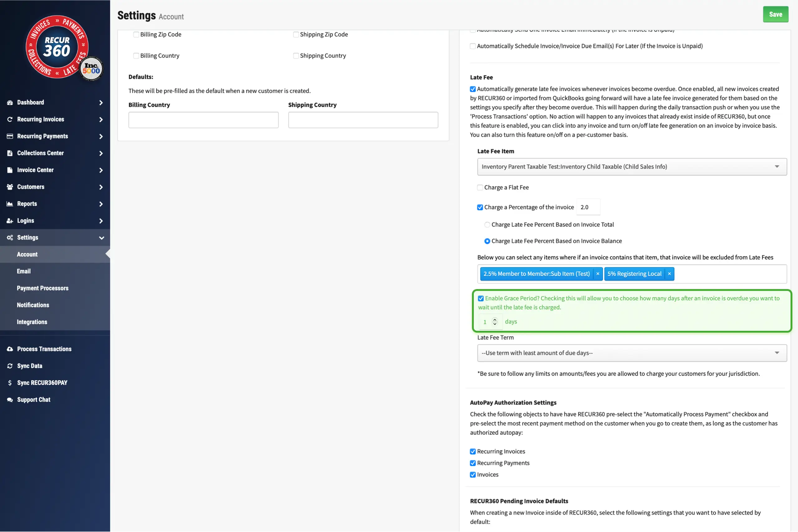This screenshot has width=798, height=532.
Task: Click the Collections Center document icon
Action: click(10, 153)
